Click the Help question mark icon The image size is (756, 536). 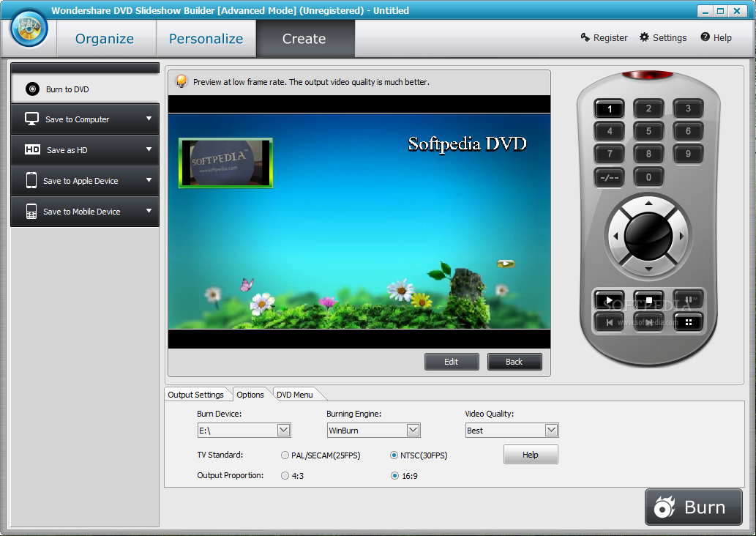(x=706, y=37)
